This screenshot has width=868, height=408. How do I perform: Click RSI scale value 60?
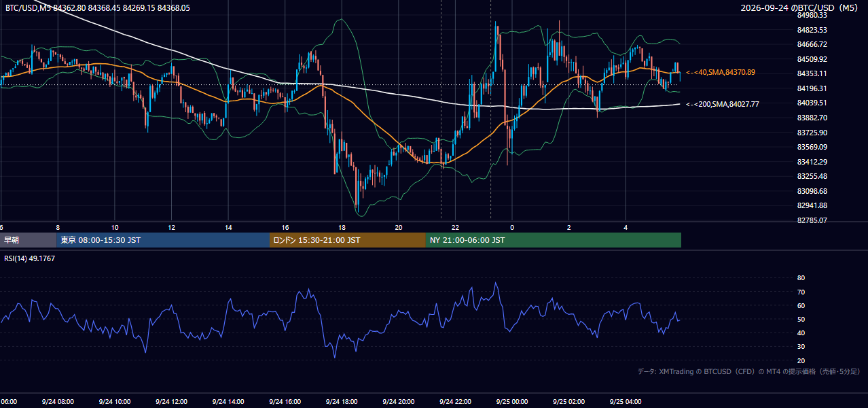pos(801,305)
